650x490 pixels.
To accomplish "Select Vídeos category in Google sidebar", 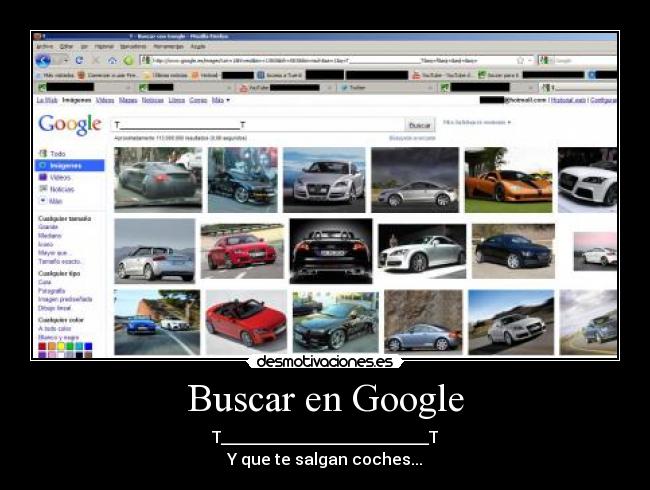I will (x=55, y=177).
